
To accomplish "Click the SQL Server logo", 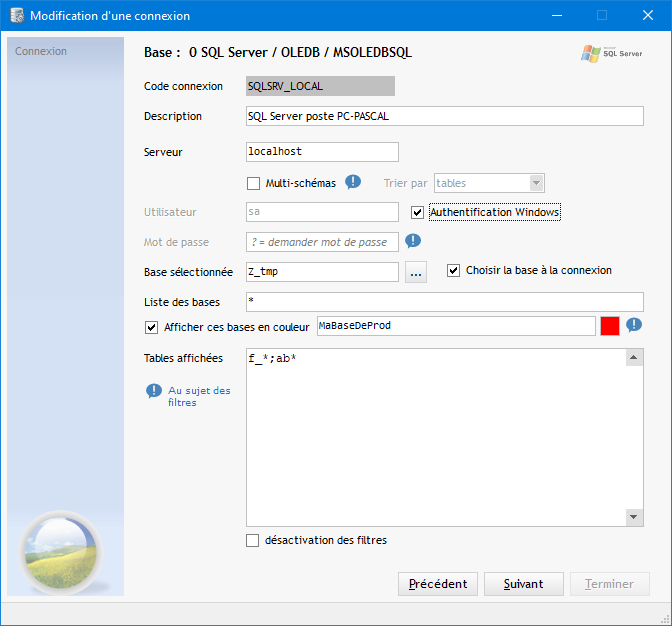I will tap(612, 54).
